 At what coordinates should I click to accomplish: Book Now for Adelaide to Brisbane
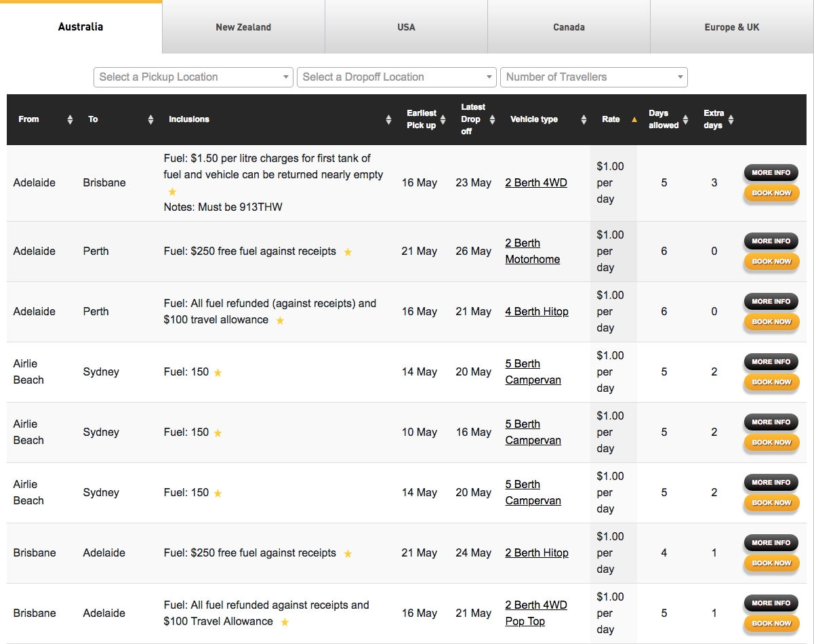tap(771, 193)
